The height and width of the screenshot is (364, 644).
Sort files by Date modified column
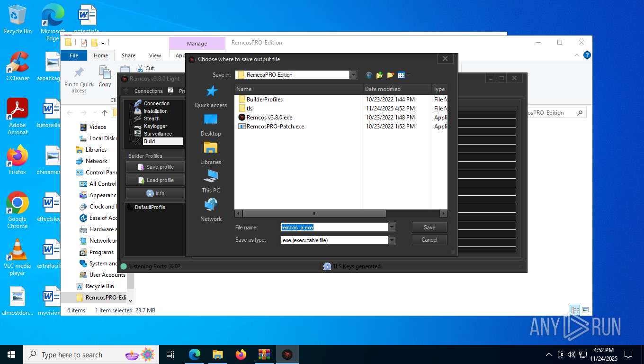pos(397,89)
